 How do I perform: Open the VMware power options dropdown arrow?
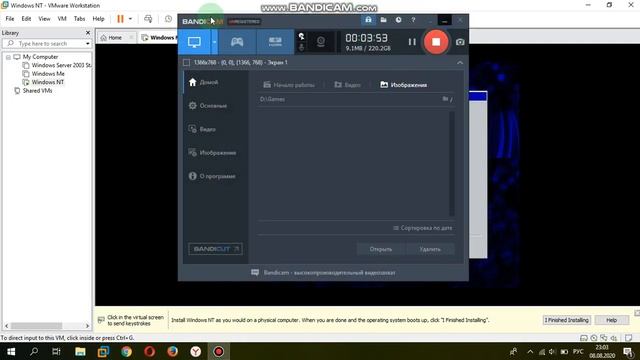pyautogui.click(x=130, y=19)
